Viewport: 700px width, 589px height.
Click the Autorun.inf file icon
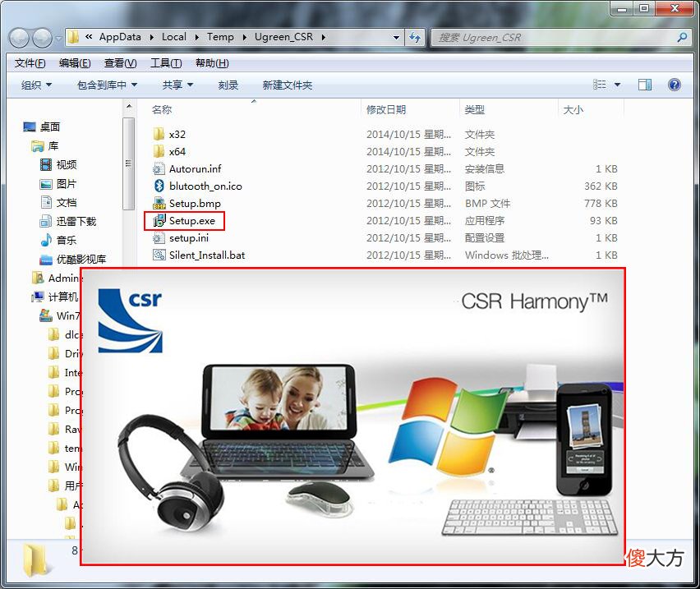click(x=159, y=169)
